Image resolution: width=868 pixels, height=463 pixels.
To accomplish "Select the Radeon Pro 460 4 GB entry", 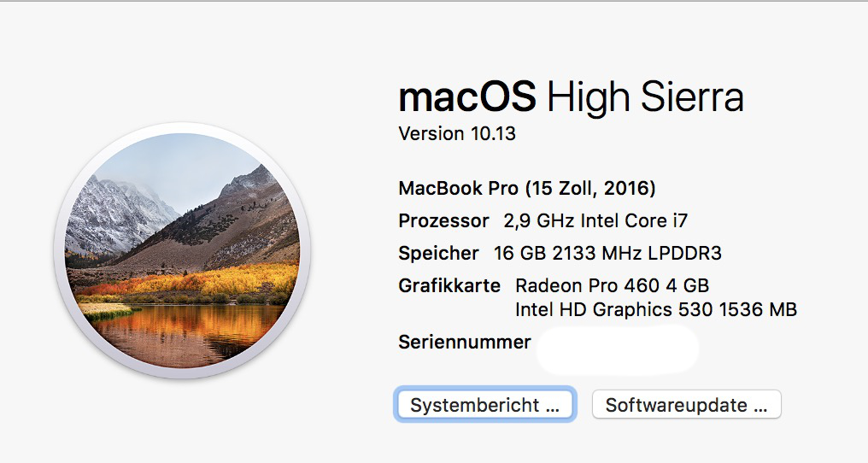I will coord(613,286).
